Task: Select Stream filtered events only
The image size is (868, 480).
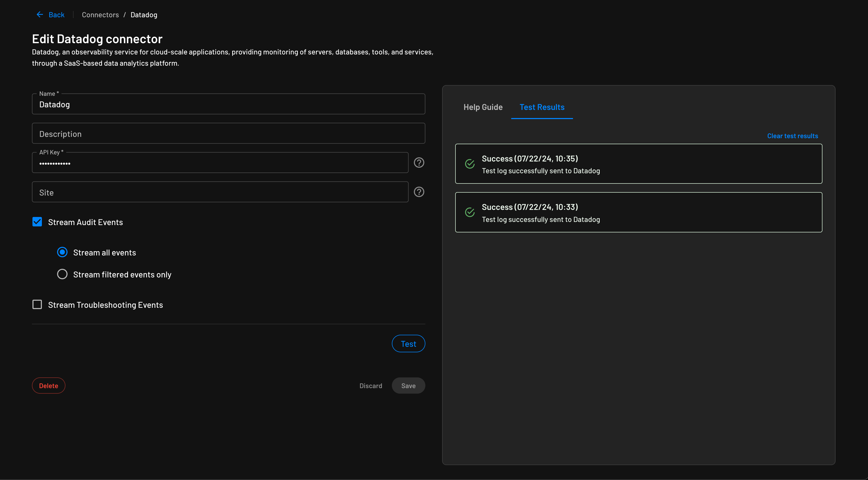Action: click(62, 274)
